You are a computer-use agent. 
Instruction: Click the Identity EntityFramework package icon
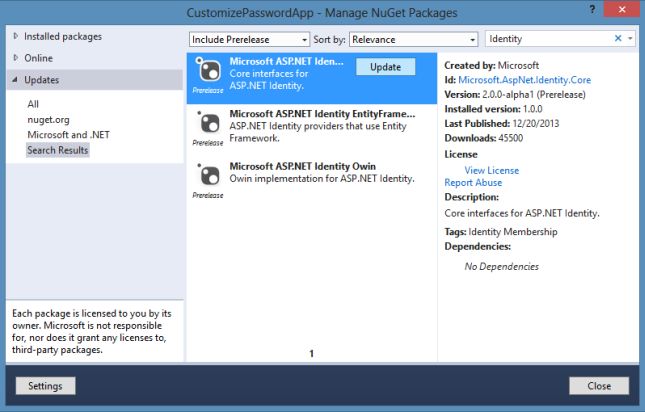coord(208,123)
